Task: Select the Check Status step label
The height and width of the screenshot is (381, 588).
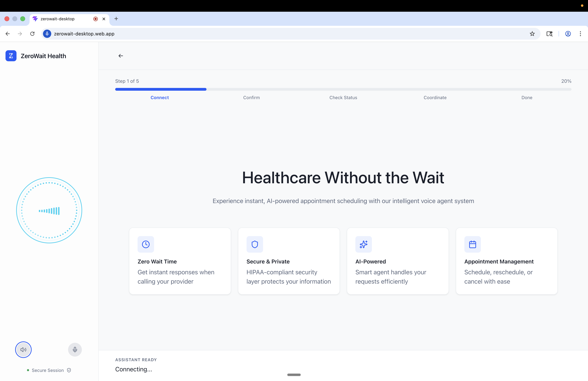Action: click(343, 98)
